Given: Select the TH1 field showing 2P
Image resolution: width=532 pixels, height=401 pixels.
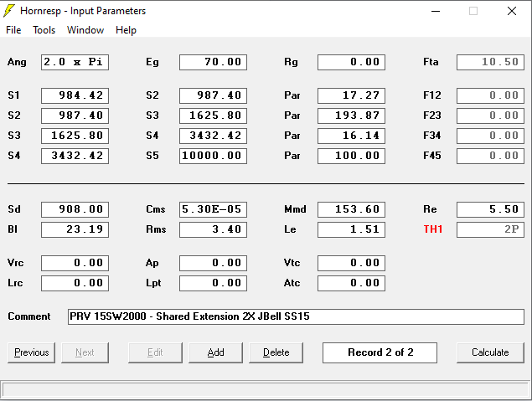Looking at the screenshot, I should 490,229.
